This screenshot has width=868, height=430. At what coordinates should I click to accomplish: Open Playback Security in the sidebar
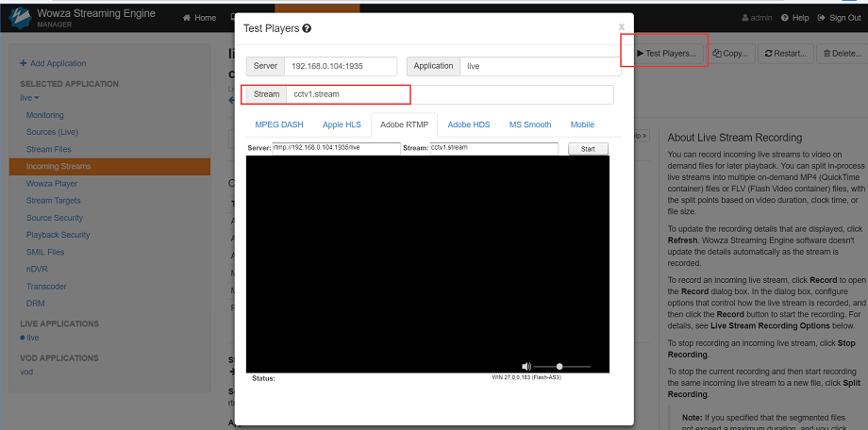coord(58,235)
